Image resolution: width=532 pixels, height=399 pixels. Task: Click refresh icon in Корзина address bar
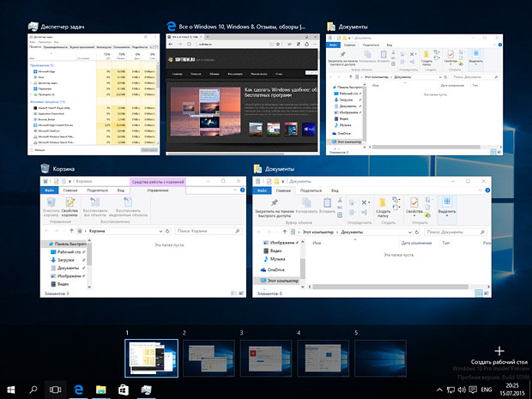tap(167, 231)
